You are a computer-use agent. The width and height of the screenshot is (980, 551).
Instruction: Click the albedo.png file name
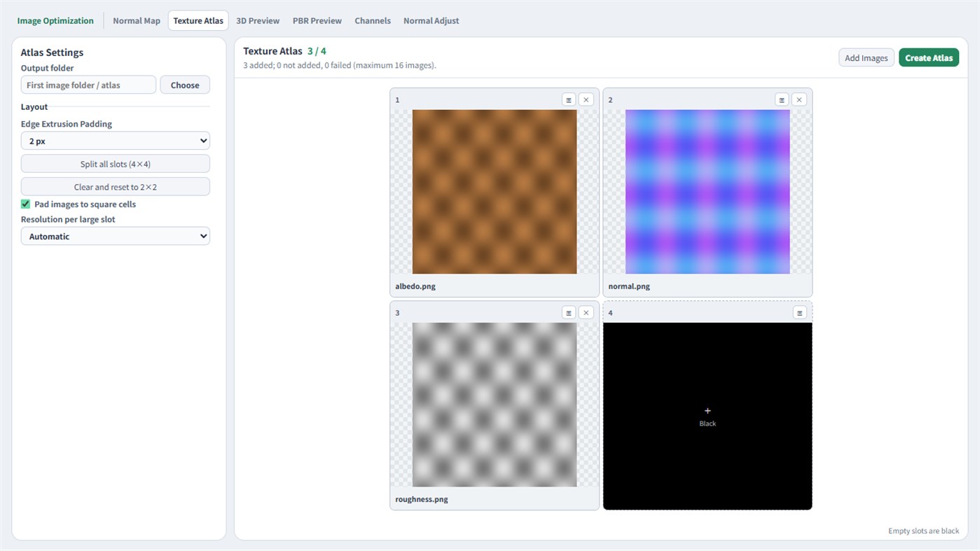click(x=415, y=286)
